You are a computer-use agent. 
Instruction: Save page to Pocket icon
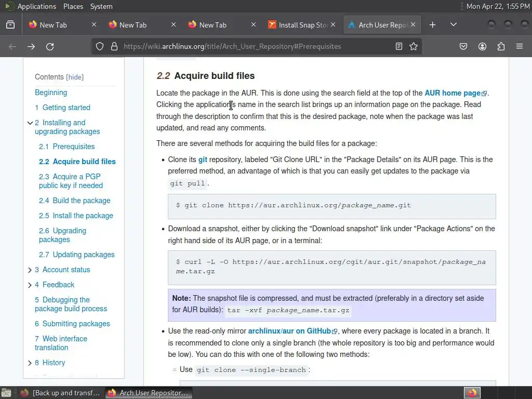click(x=463, y=46)
